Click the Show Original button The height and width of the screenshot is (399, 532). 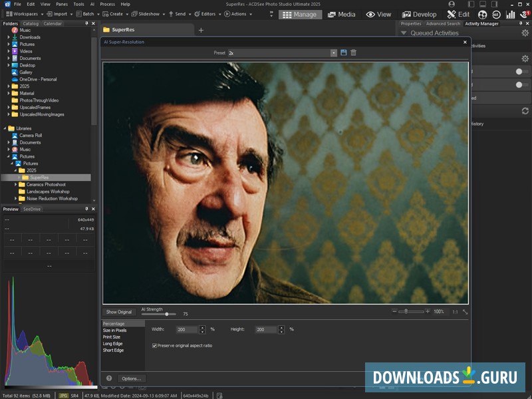(118, 312)
